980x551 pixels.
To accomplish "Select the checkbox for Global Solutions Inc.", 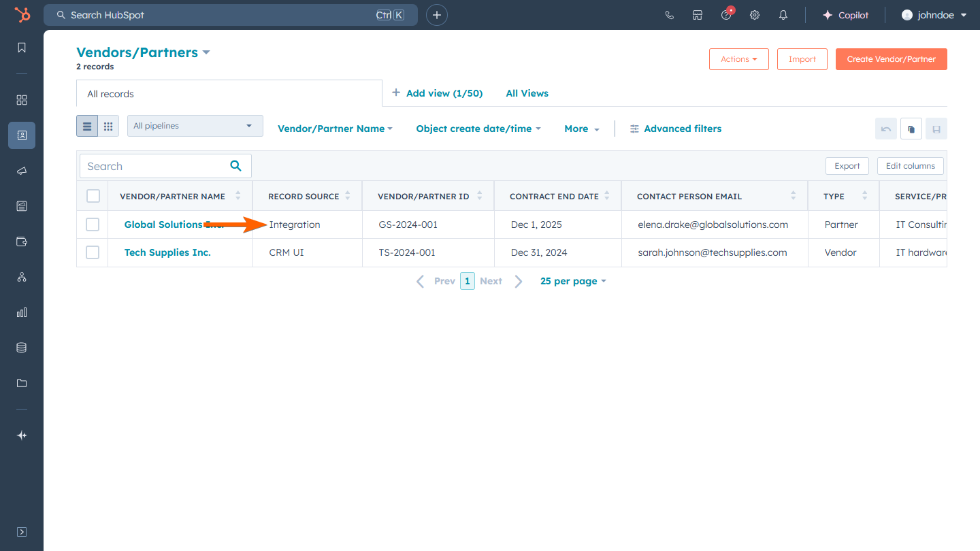I will click(x=93, y=224).
